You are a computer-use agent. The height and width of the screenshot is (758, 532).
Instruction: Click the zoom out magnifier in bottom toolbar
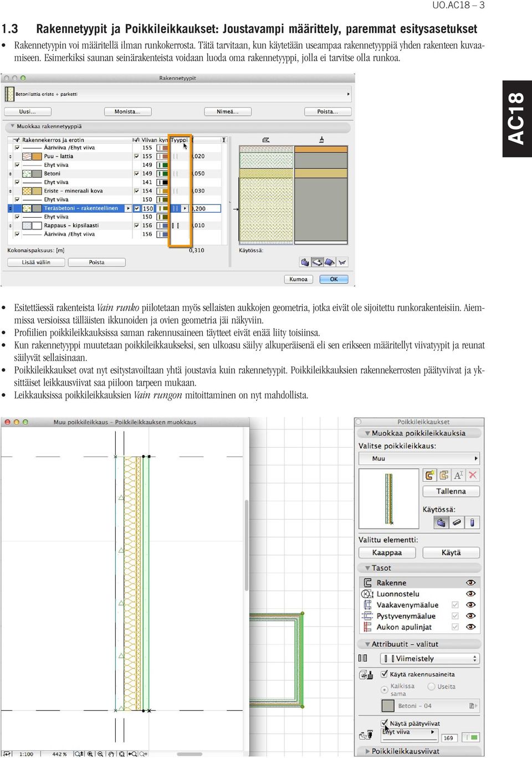(x=101, y=754)
